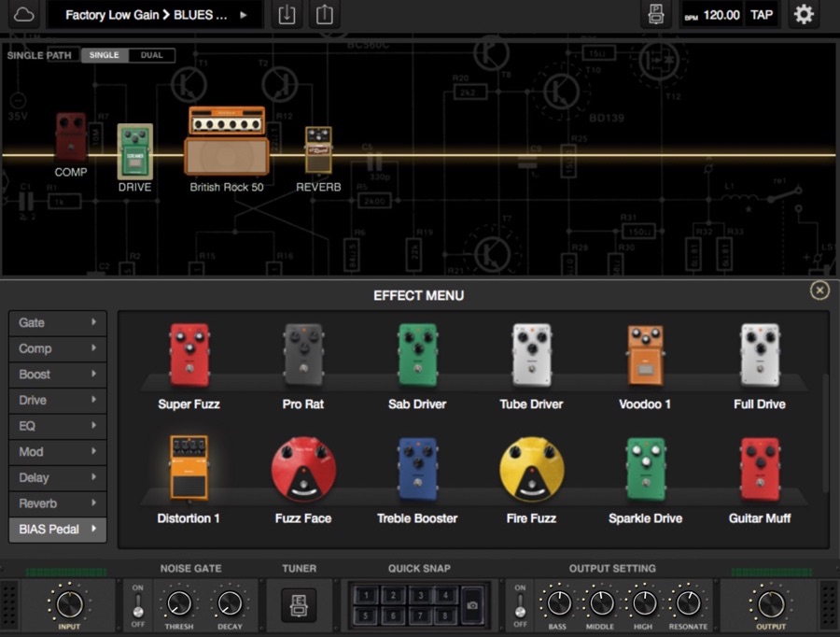Viewport: 840px width, 637px height.
Task: Select the British Rock 50 amp
Action: point(227,141)
